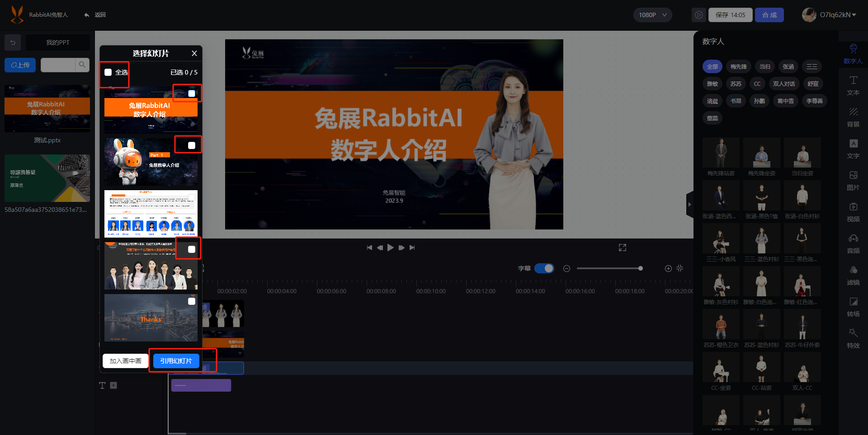Check the Thanks slide checkbox

coord(192,301)
